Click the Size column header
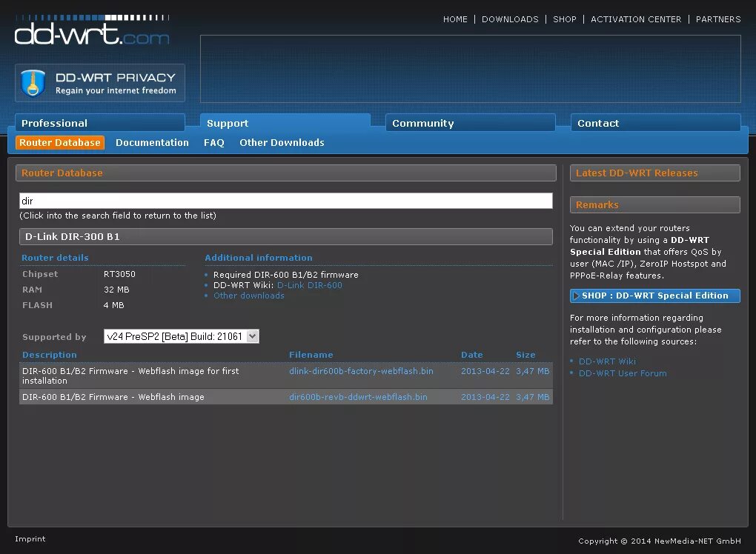Screen dimensions: 756x554 (525, 355)
